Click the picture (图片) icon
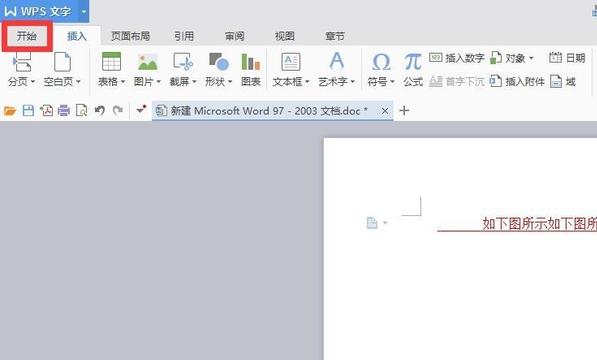Image resolution: width=597 pixels, height=360 pixels. [x=148, y=62]
